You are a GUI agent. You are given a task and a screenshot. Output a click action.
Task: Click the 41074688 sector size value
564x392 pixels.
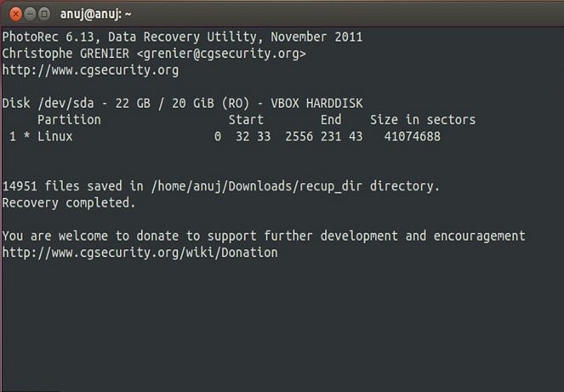coord(413,137)
